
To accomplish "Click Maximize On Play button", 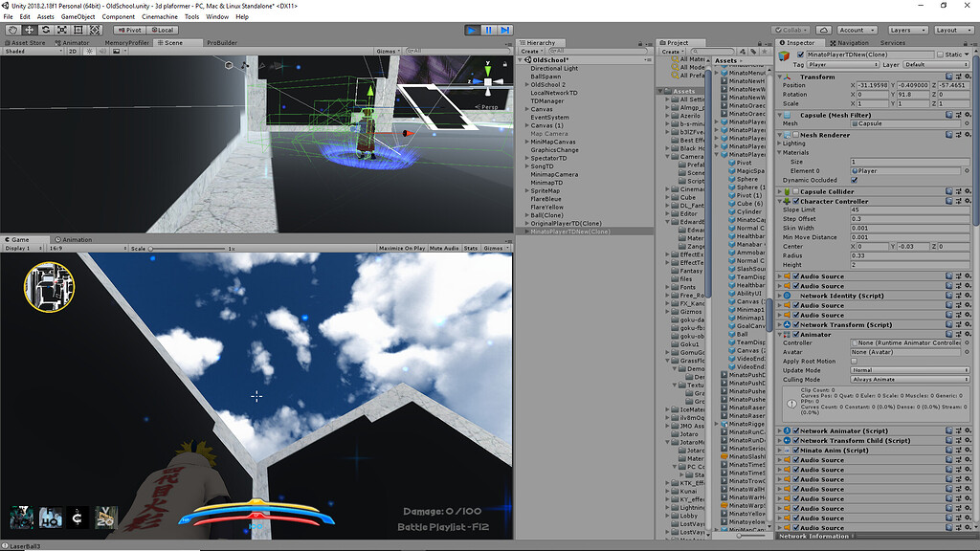I will tap(401, 248).
